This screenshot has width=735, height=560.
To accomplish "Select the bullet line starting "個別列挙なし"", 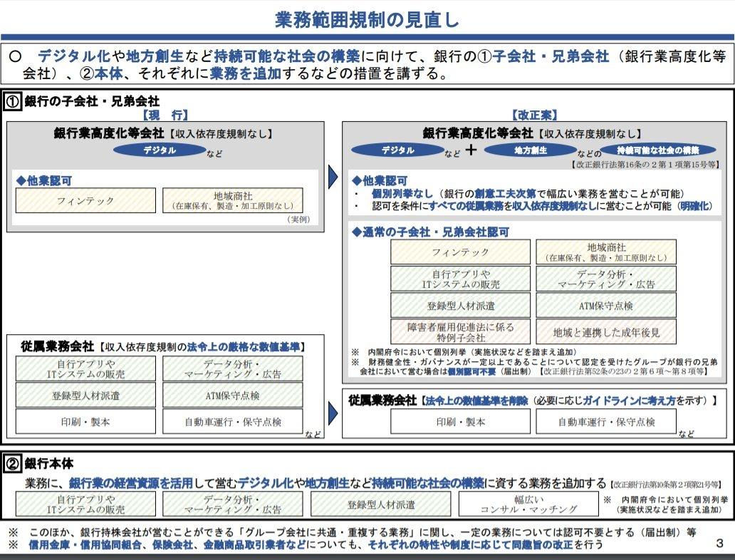I will click(x=519, y=193).
